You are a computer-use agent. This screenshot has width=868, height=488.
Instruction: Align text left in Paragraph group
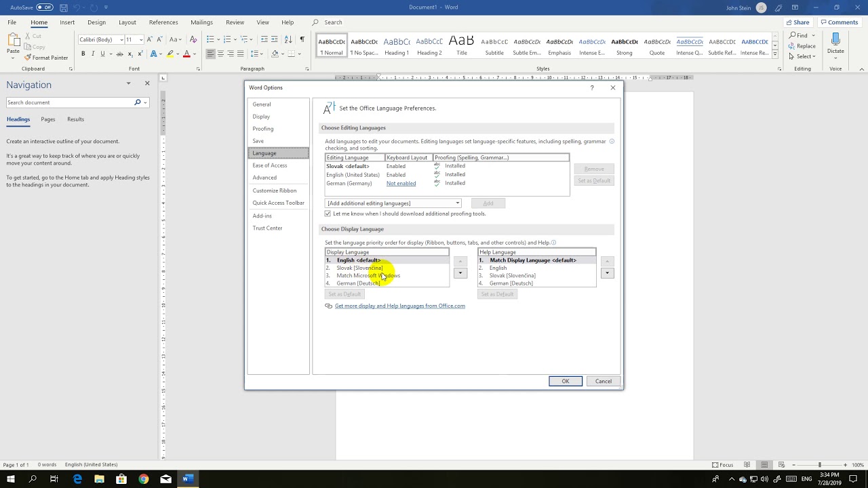point(210,54)
